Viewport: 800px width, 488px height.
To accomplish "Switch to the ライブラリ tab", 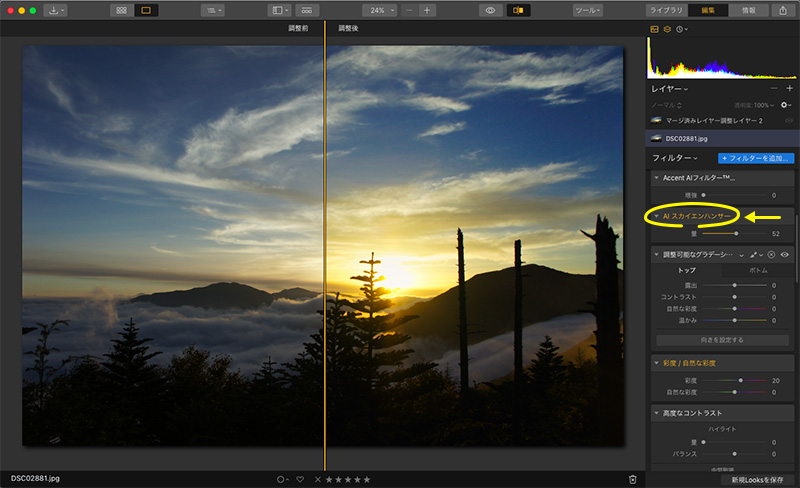I will coord(666,10).
